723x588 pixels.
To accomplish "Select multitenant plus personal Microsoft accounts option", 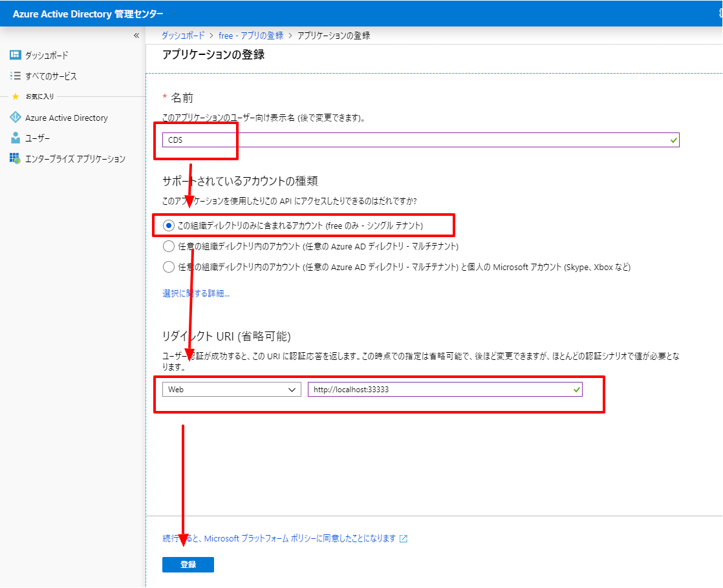I will pos(168,267).
